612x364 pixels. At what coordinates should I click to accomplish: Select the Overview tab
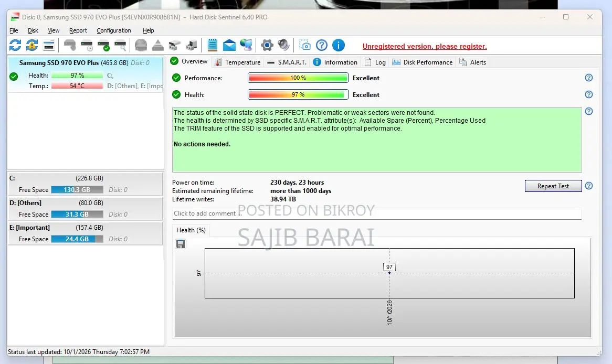189,62
